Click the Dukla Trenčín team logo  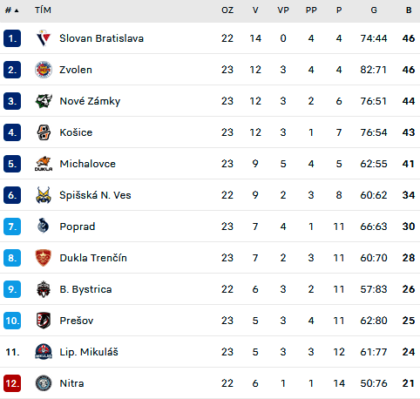pos(43,258)
